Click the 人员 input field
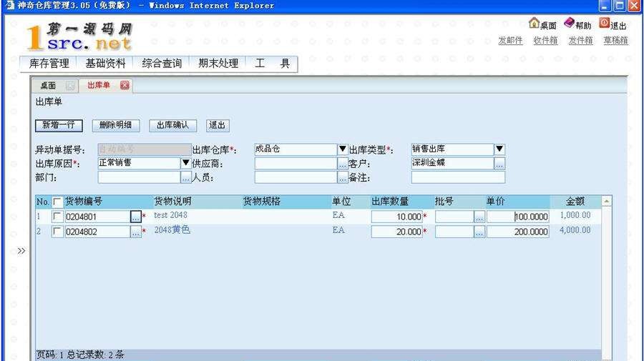 [x=296, y=177]
